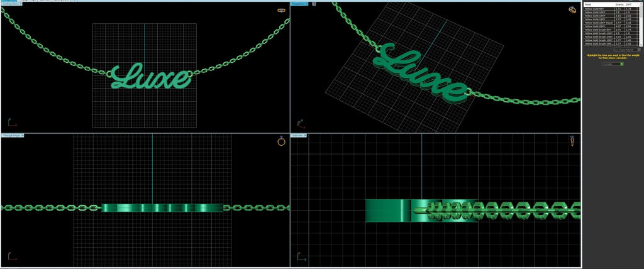Click the ring icon in Through Finger viewport
This screenshot has height=269, width=644.
click(x=281, y=142)
